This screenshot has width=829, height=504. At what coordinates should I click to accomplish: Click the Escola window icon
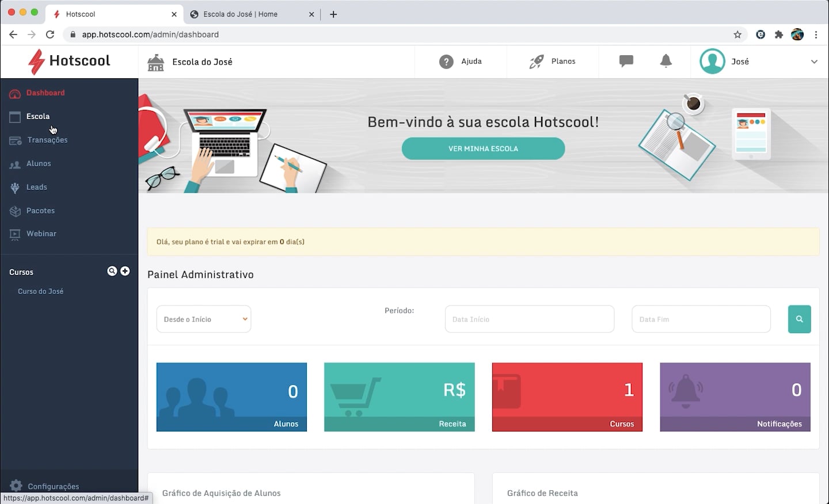point(15,117)
